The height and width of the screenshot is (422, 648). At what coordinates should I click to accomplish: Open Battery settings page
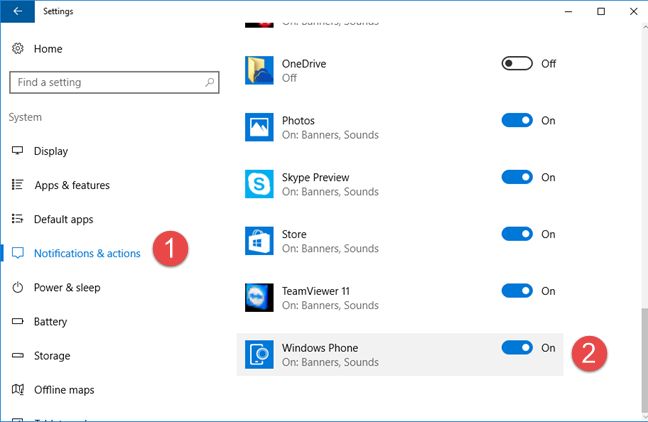[50, 322]
